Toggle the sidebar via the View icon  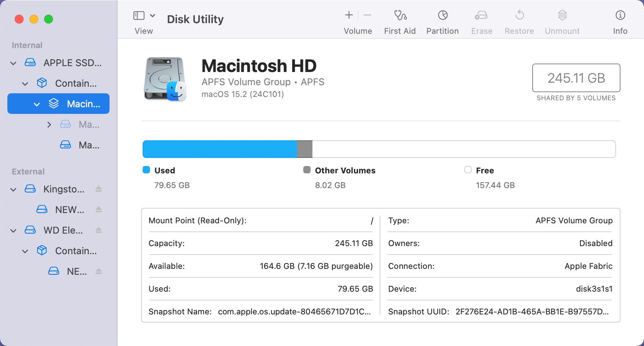(138, 15)
